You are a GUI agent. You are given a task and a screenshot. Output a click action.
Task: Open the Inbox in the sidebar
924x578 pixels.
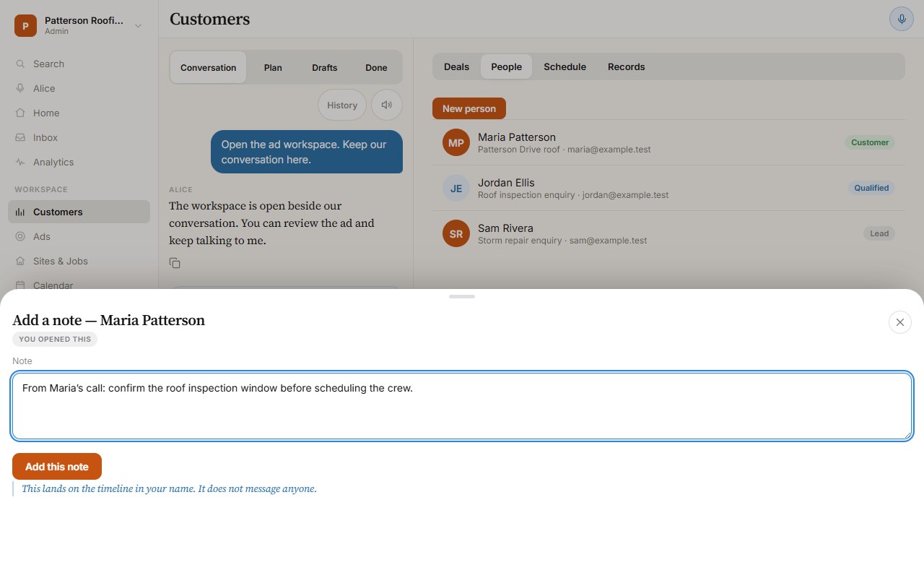pos(79,137)
